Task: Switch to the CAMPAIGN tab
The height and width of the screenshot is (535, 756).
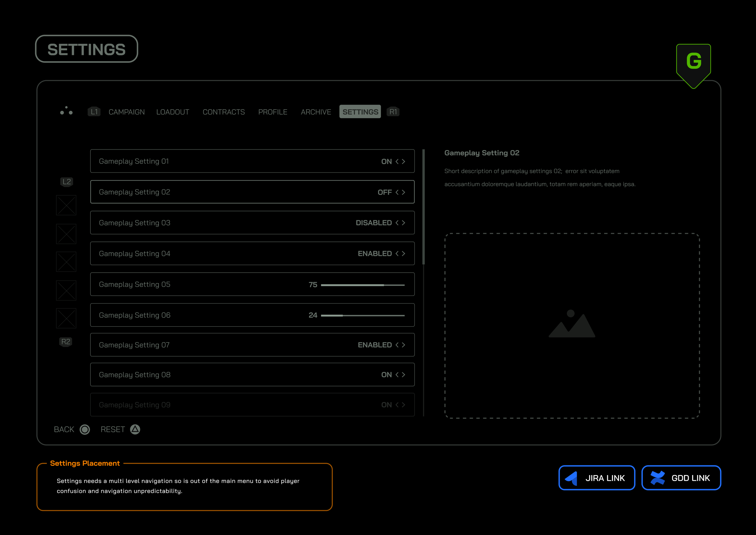Action: tap(126, 112)
